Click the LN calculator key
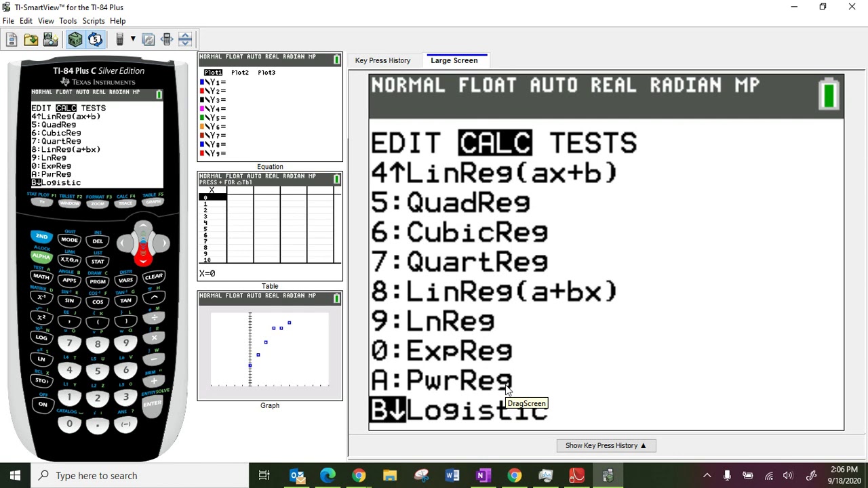 coord(41,359)
